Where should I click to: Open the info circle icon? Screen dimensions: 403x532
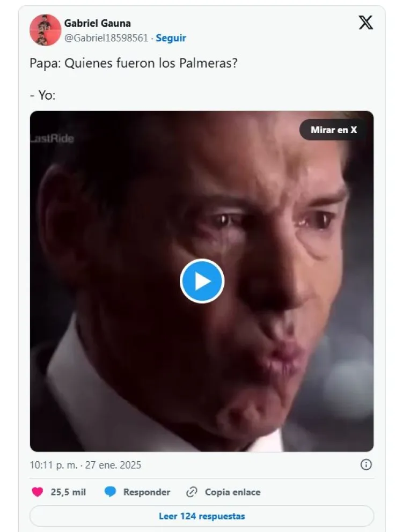[x=366, y=464]
